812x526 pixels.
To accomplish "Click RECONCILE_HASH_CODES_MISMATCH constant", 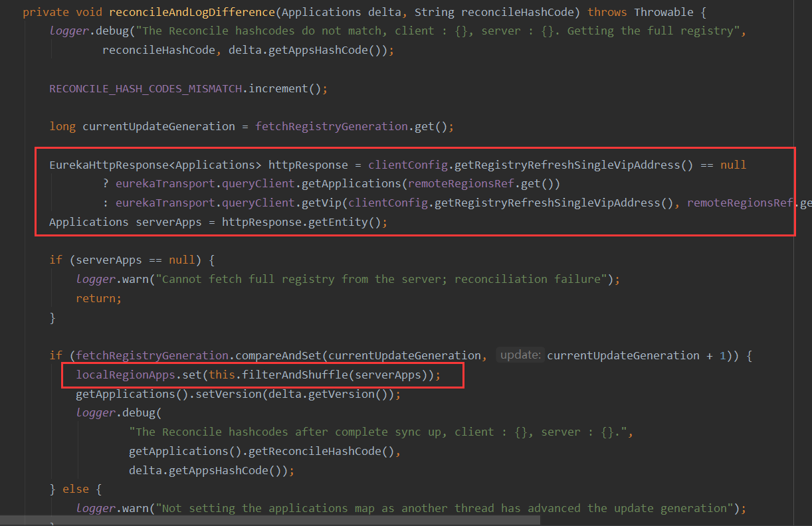I will [146, 88].
